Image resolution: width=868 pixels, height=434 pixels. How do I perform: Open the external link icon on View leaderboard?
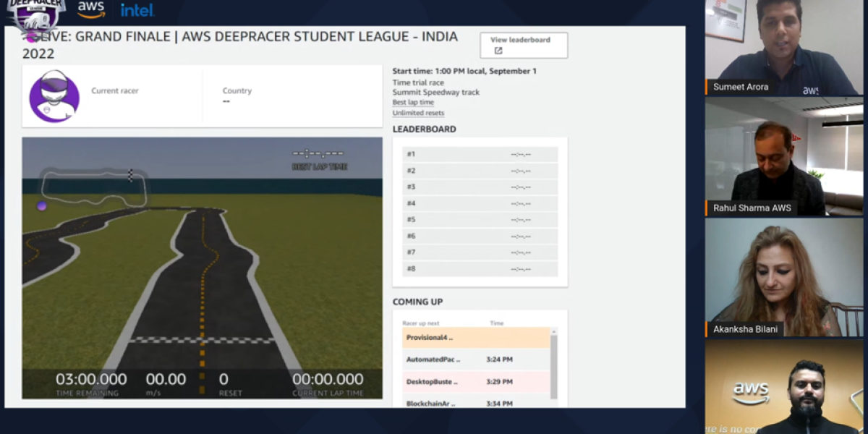click(x=499, y=50)
